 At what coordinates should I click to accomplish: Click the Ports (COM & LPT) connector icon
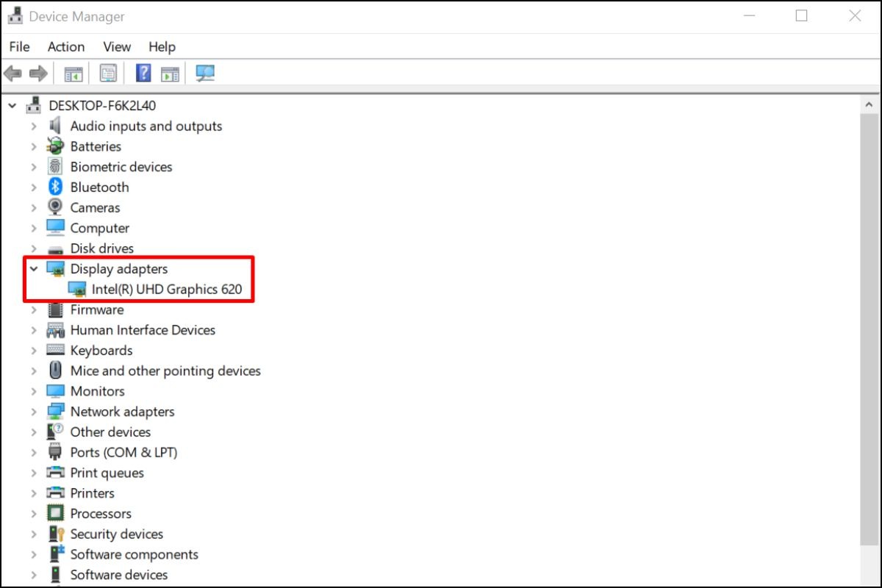point(56,452)
